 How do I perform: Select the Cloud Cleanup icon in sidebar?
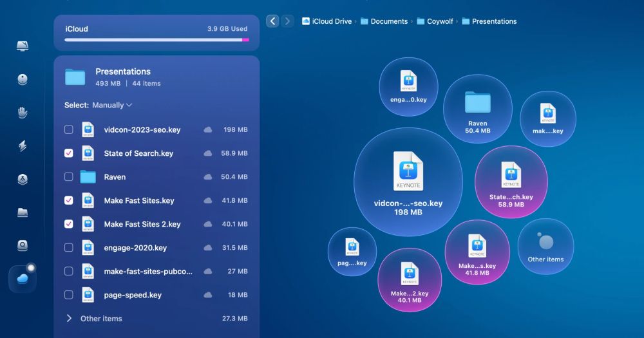coord(23,279)
